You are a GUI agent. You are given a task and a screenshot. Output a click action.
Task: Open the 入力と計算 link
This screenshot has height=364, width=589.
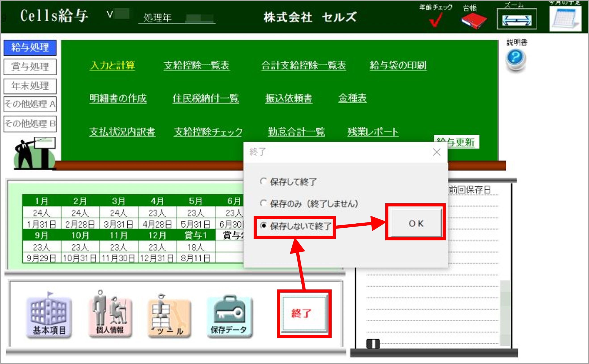[x=112, y=65]
